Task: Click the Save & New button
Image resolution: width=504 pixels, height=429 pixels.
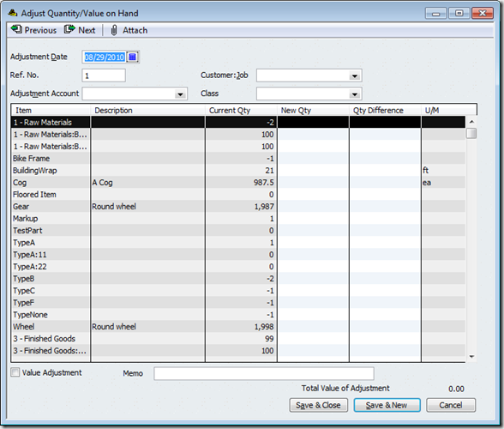Action: [x=387, y=405]
